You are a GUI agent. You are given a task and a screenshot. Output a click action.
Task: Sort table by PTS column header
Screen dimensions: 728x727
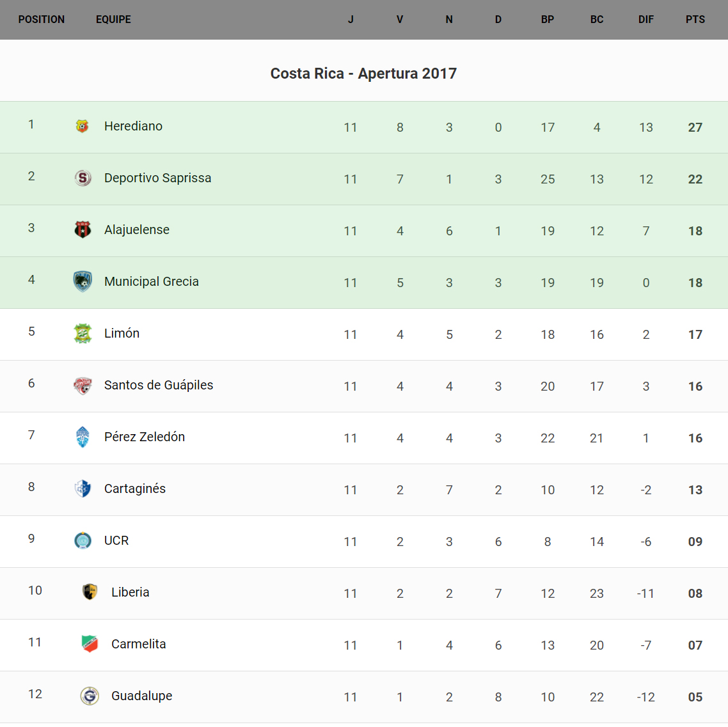coord(695,20)
